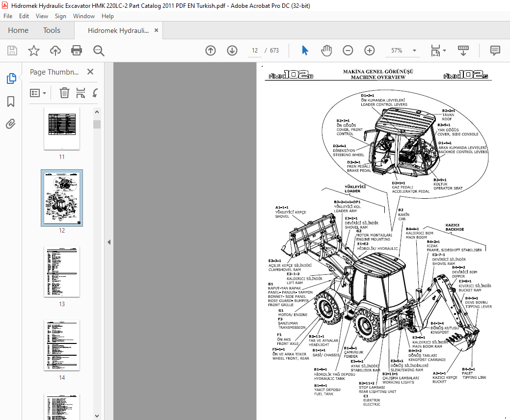Click the fit page scrolling mode icon

(435, 51)
